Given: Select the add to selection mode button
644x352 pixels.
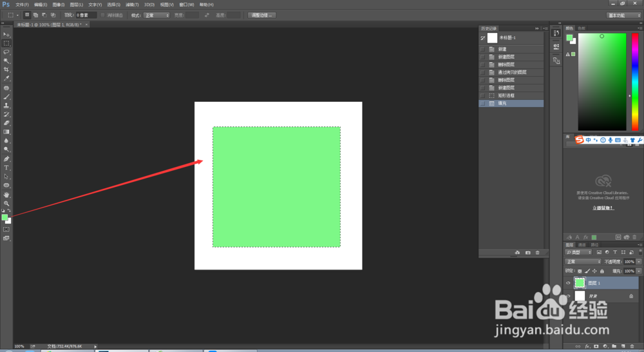Looking at the screenshot, I should (x=35, y=15).
